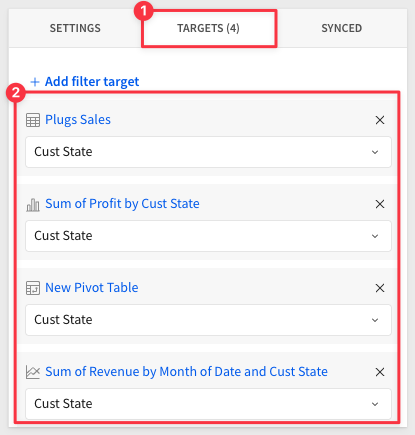This screenshot has height=435, width=415.
Task: Open the Plugs Sales element link
Action: click(78, 120)
